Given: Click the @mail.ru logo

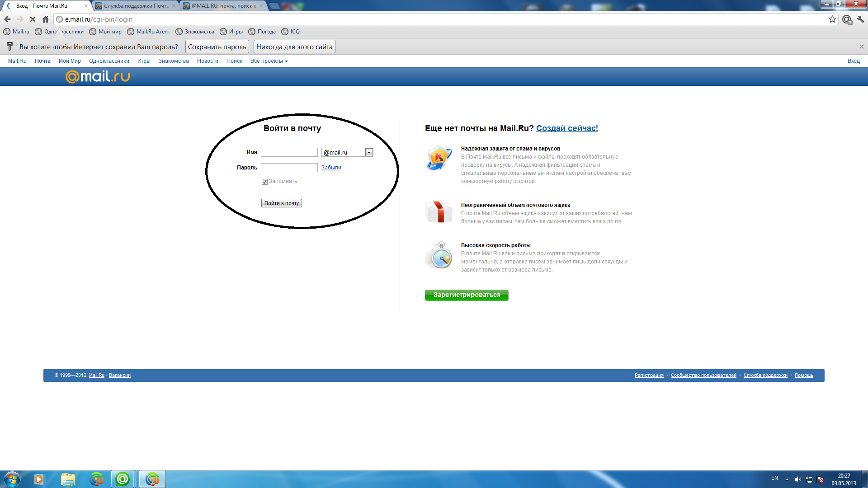Looking at the screenshot, I should (98, 76).
